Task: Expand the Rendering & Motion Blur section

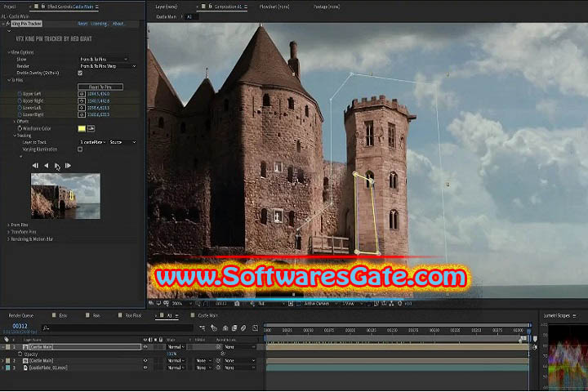Action: 9,239
